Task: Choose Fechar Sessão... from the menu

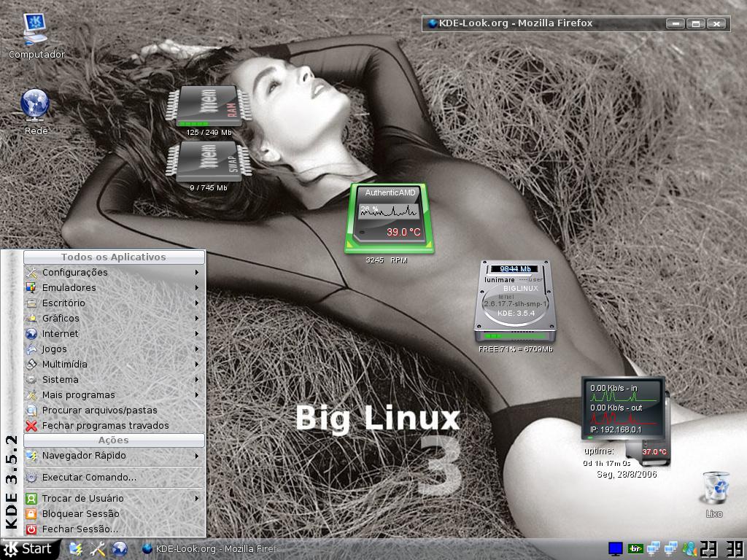Action: [x=115, y=529]
